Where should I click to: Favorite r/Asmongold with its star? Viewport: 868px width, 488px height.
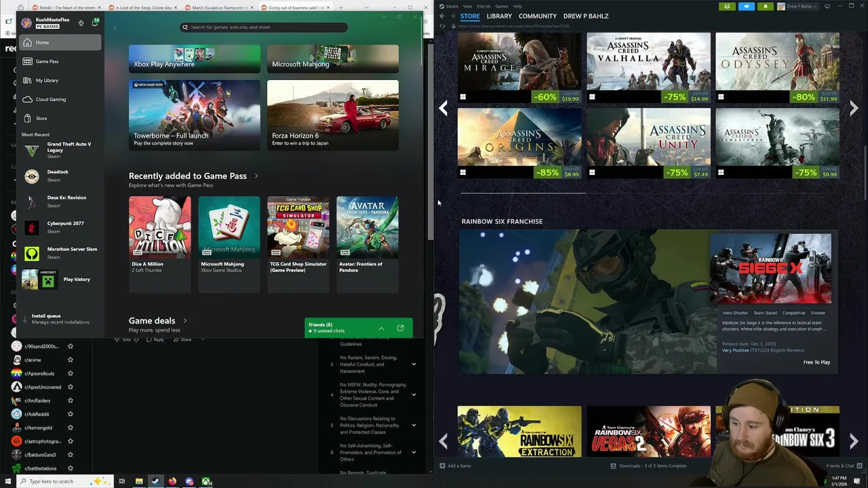coord(70,428)
